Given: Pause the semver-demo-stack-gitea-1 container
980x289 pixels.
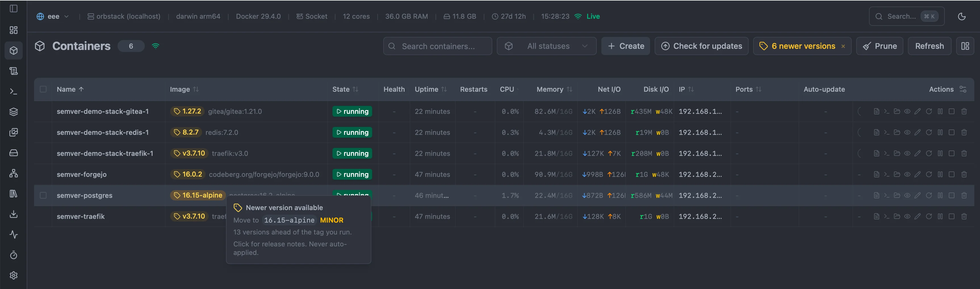Looking at the screenshot, I should coord(940,111).
